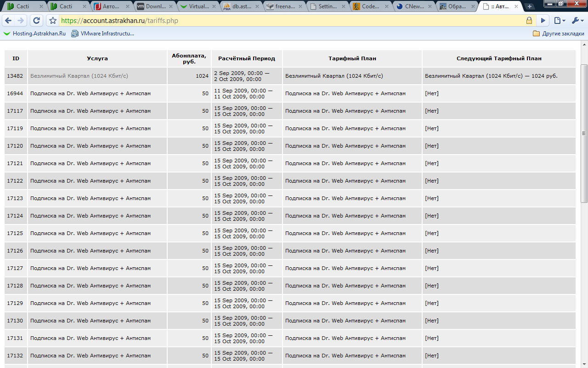The width and height of the screenshot is (588, 368).
Task: Open a new tab with the plus button
Action: click(530, 6)
